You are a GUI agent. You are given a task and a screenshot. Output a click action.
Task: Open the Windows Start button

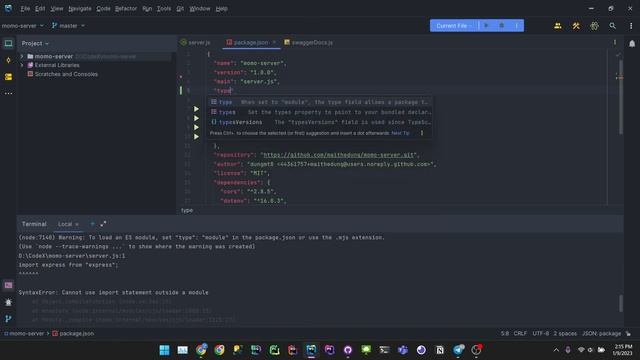[x=164, y=350]
